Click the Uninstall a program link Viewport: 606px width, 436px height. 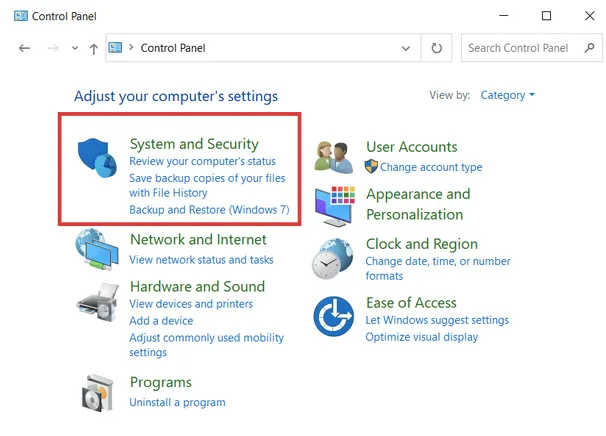pyautogui.click(x=177, y=402)
